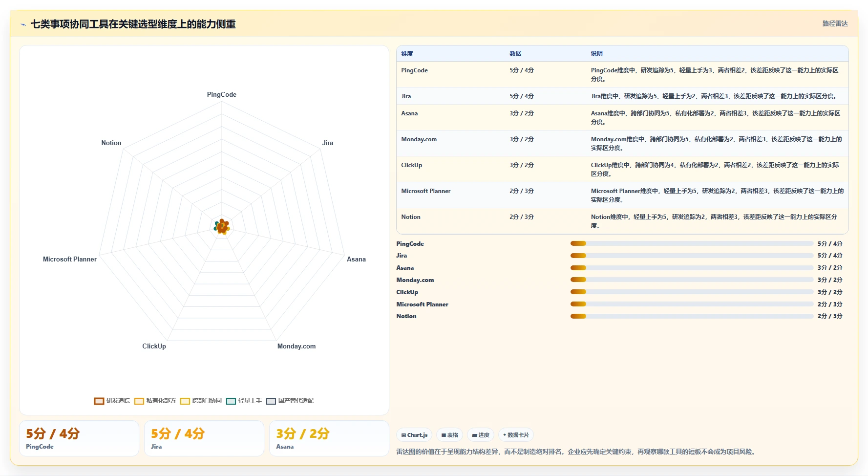868x476 pixels.
Task: Click the Notion axis label on the radar
Action: pyautogui.click(x=111, y=143)
